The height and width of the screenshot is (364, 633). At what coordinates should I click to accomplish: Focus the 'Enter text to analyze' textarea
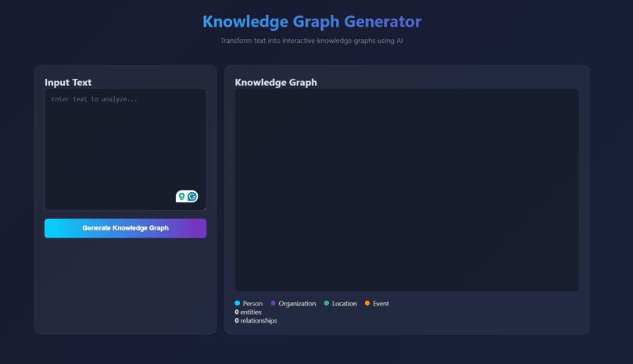[125, 149]
